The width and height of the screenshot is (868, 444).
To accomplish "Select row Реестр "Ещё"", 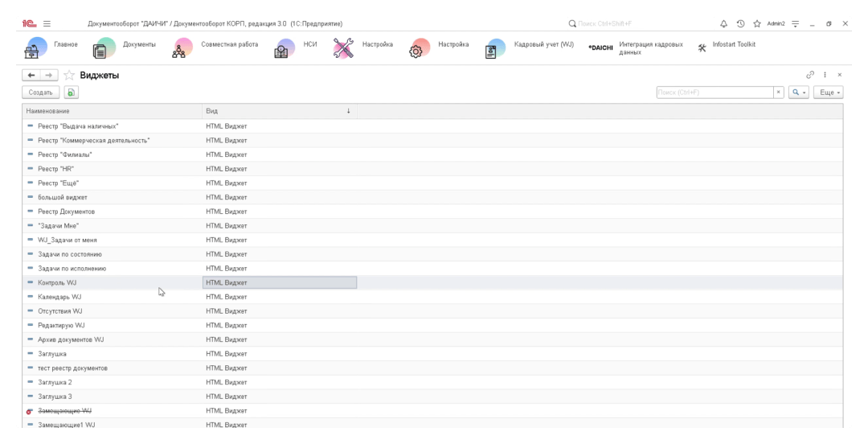I will [433, 183].
